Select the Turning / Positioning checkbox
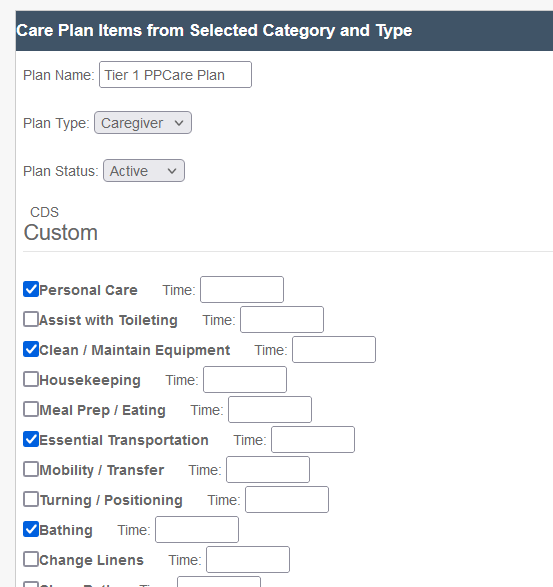 (x=31, y=499)
